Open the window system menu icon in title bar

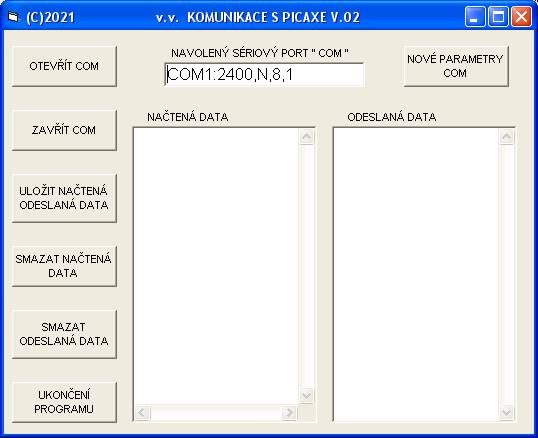click(x=13, y=17)
